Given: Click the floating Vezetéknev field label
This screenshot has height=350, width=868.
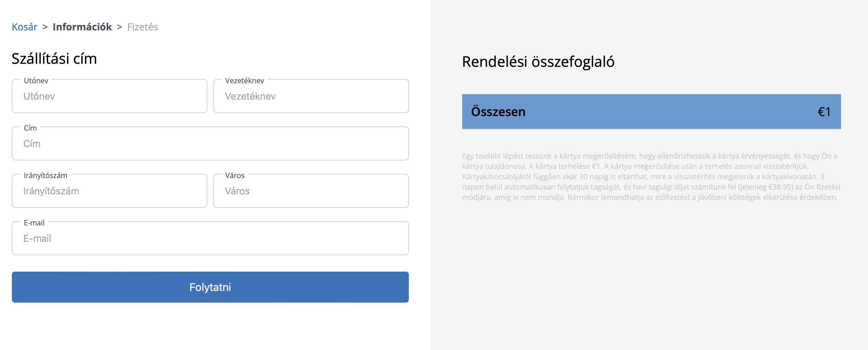Looking at the screenshot, I should click(x=245, y=81).
